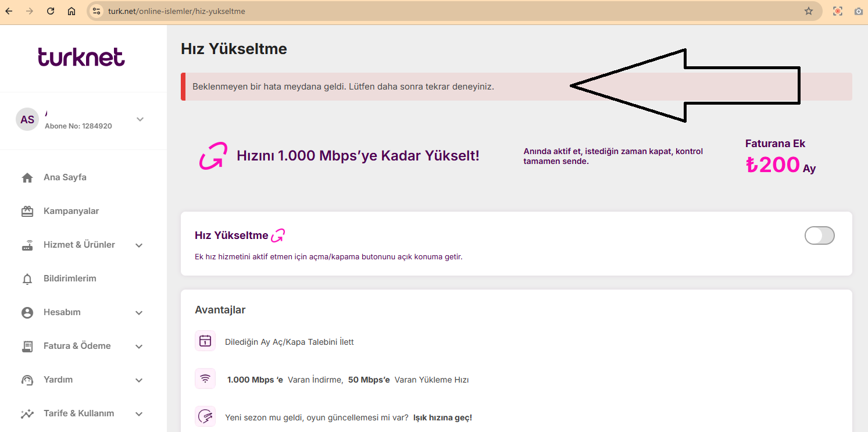Image resolution: width=868 pixels, height=432 pixels.
Task: Click the AS user avatar circle
Action: [x=27, y=119]
